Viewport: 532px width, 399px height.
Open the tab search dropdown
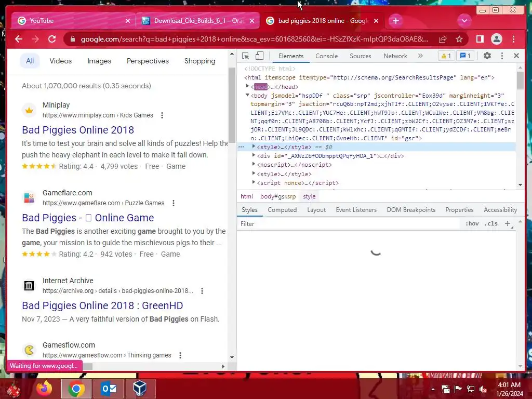464,21
